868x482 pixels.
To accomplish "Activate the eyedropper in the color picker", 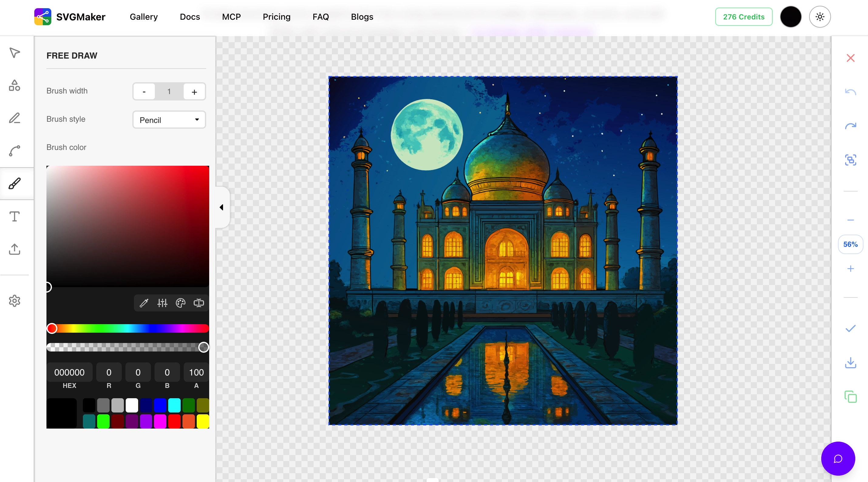I will pyautogui.click(x=144, y=303).
